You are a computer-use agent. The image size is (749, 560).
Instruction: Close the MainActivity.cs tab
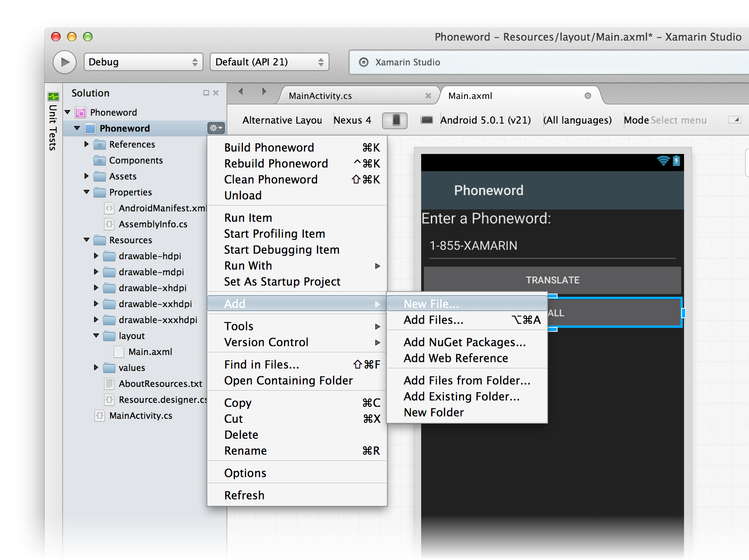428,96
